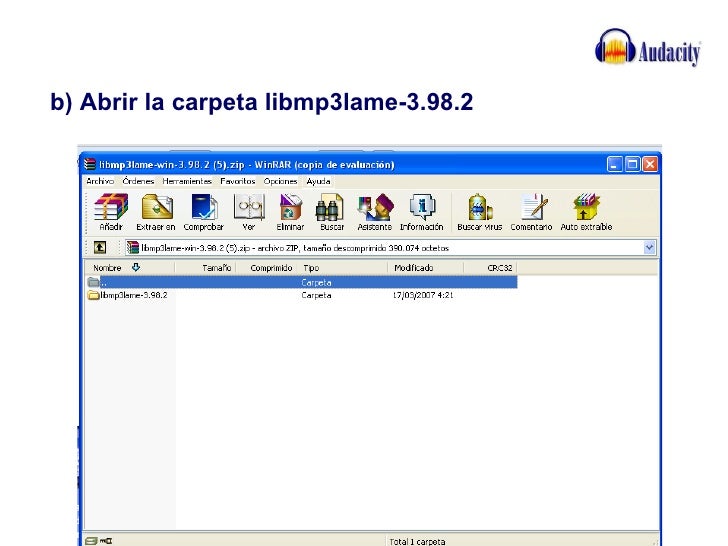Open the Opciones menu
The image size is (728, 546).
[280, 181]
